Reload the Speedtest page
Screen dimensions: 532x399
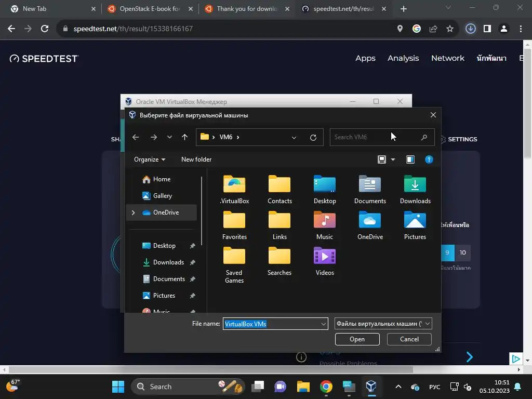[45, 29]
